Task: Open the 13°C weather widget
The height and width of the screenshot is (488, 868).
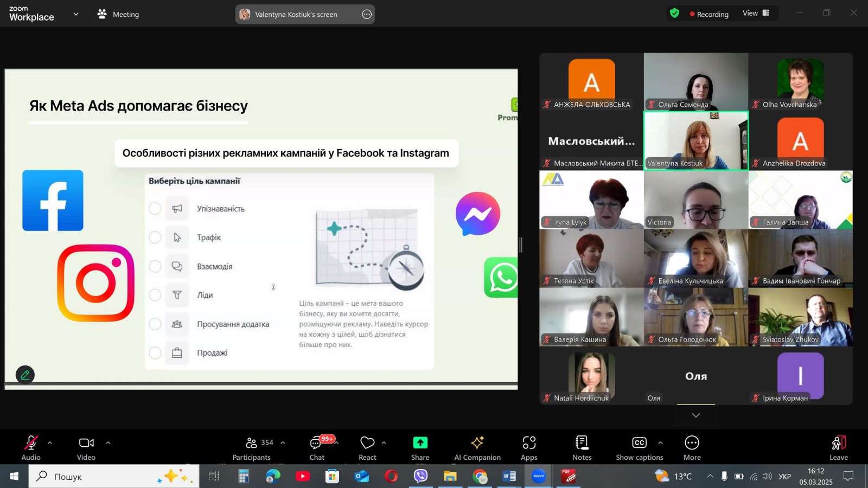Action: coord(673,477)
